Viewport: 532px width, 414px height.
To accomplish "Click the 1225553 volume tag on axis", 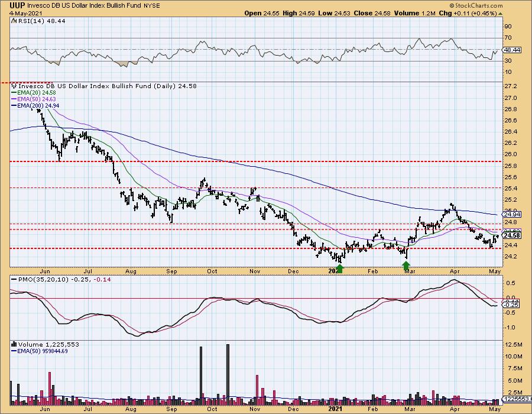I will click(x=517, y=399).
